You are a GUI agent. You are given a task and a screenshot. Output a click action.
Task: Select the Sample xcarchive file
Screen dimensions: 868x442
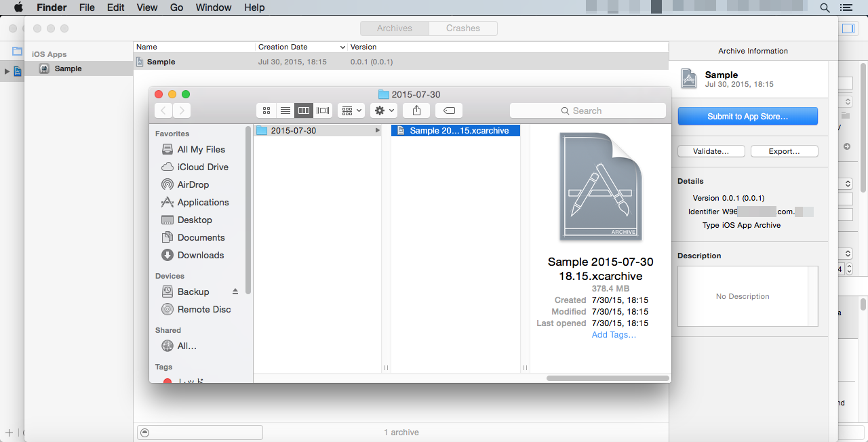coord(456,131)
